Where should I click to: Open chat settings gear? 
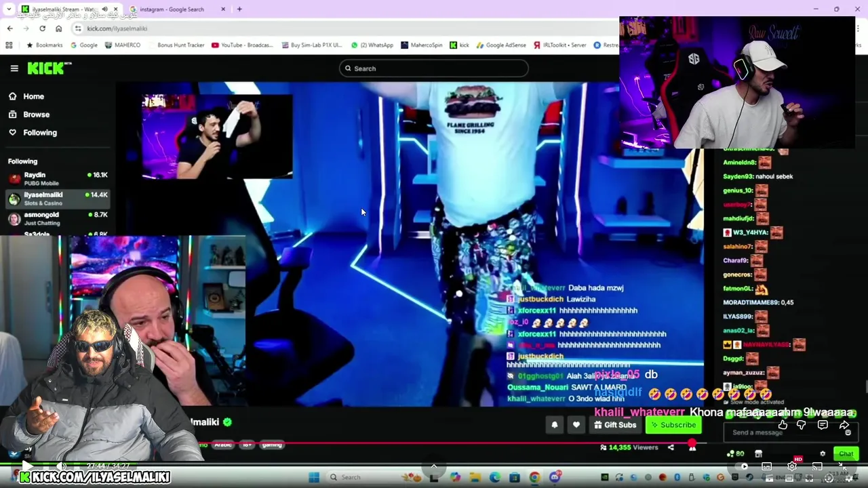(x=823, y=454)
